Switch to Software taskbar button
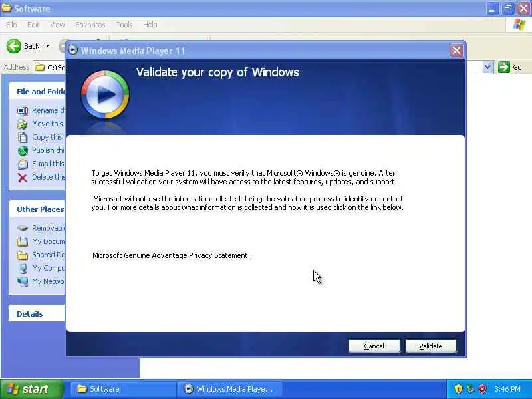The height and width of the screenshot is (399, 532). click(x=122, y=389)
